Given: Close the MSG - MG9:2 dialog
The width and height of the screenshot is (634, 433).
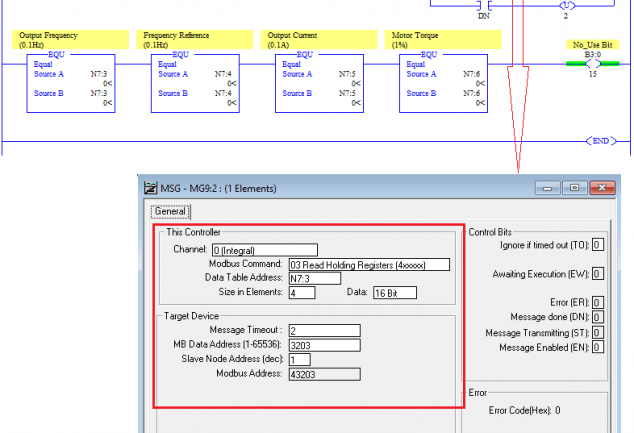Looking at the screenshot, I should click(602, 188).
